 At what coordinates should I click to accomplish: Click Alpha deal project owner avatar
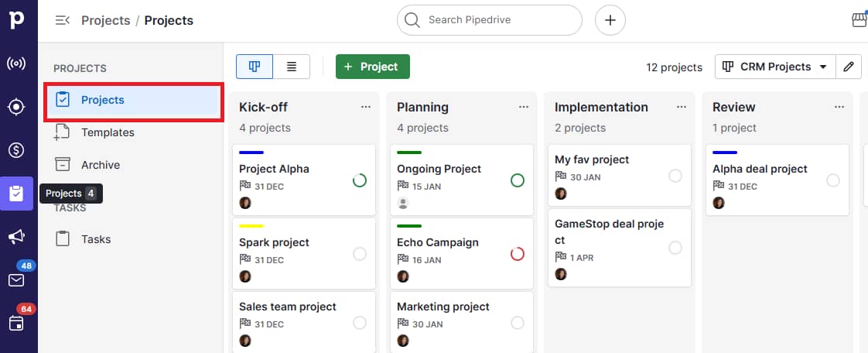(x=719, y=203)
